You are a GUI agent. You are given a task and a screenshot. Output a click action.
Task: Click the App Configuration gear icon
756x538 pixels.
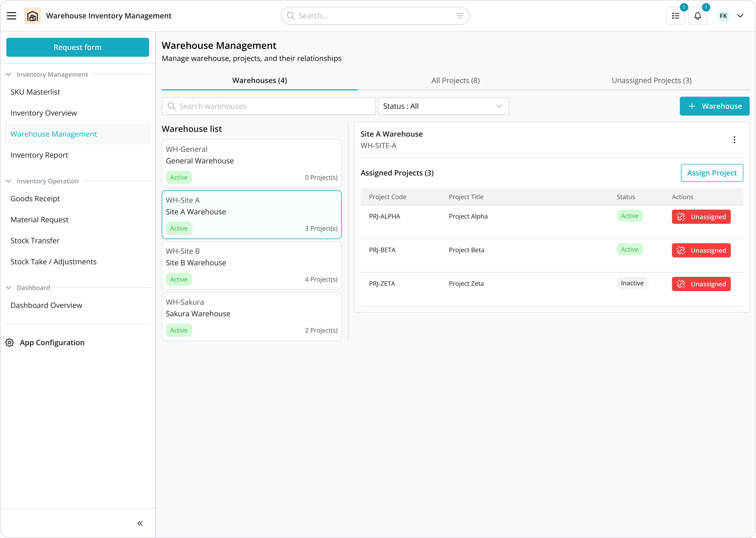pos(10,343)
